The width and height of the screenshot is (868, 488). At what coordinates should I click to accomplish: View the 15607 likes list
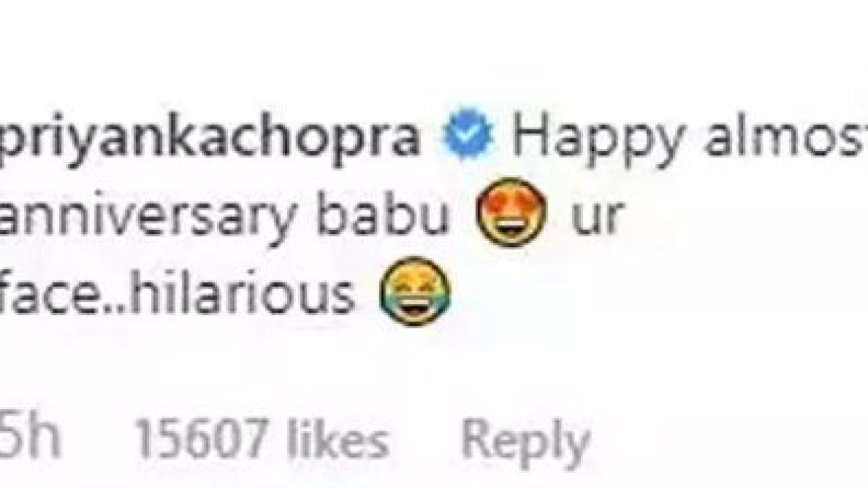click(260, 437)
